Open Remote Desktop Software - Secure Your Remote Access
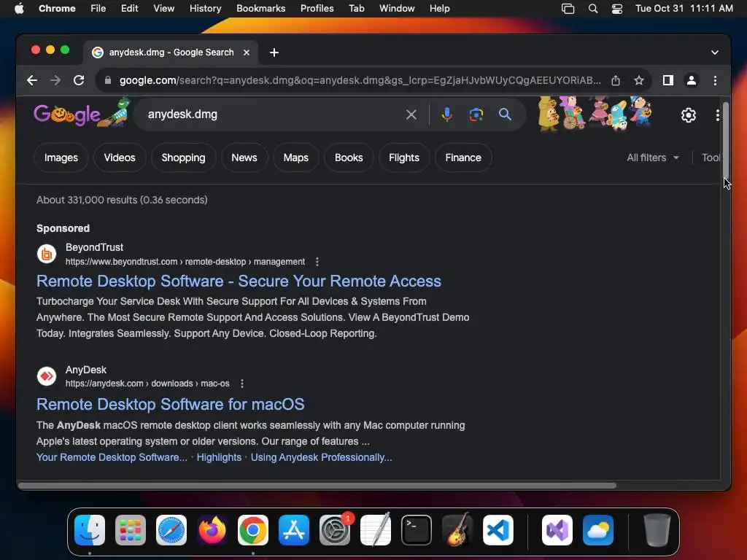The image size is (747, 560). pos(239,281)
